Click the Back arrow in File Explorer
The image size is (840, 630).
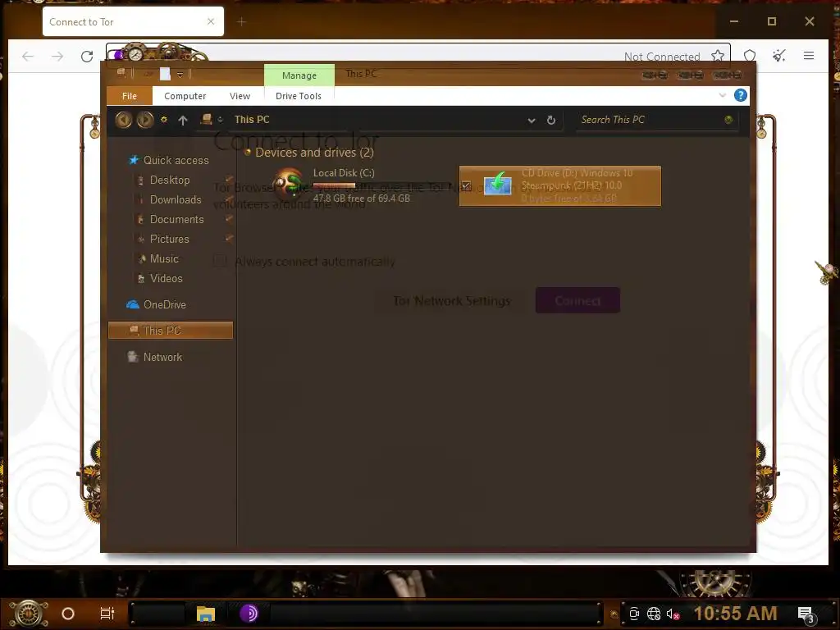click(x=124, y=120)
